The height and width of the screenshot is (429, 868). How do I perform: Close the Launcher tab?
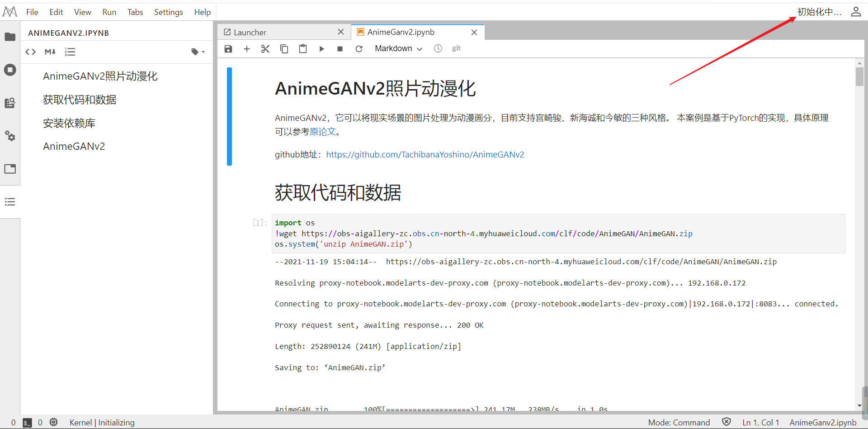341,32
